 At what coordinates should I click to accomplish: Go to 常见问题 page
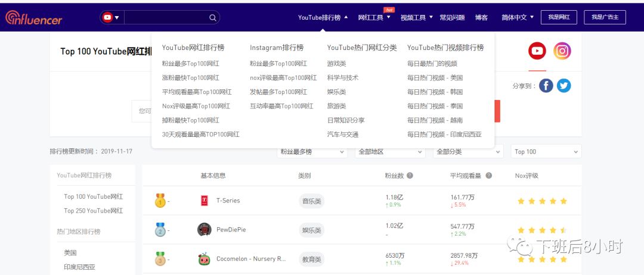coord(452,18)
